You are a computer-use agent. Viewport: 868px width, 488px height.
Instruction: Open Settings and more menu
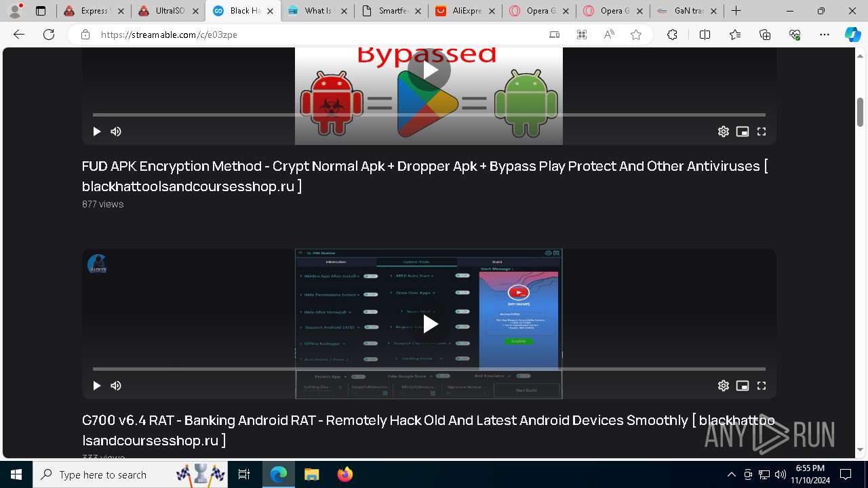tap(825, 35)
